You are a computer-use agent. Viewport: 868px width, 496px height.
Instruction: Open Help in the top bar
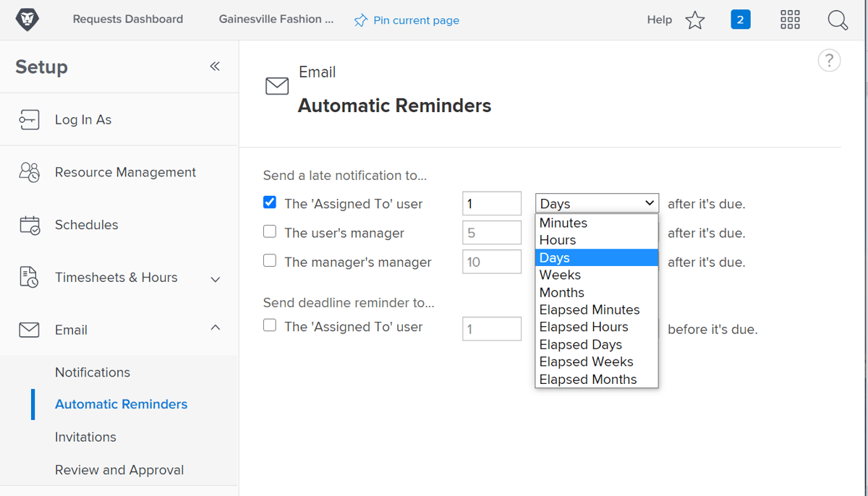[x=659, y=20]
